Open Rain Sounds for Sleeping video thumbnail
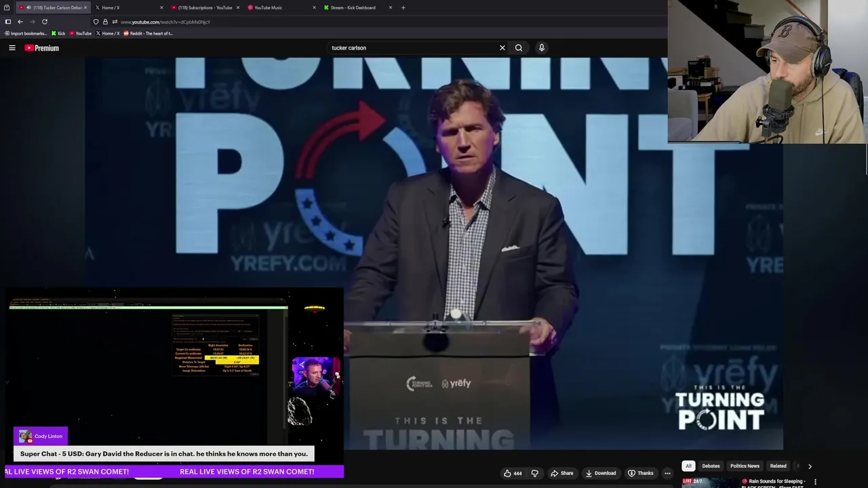Image resolution: width=868 pixels, height=488 pixels. 709,483
